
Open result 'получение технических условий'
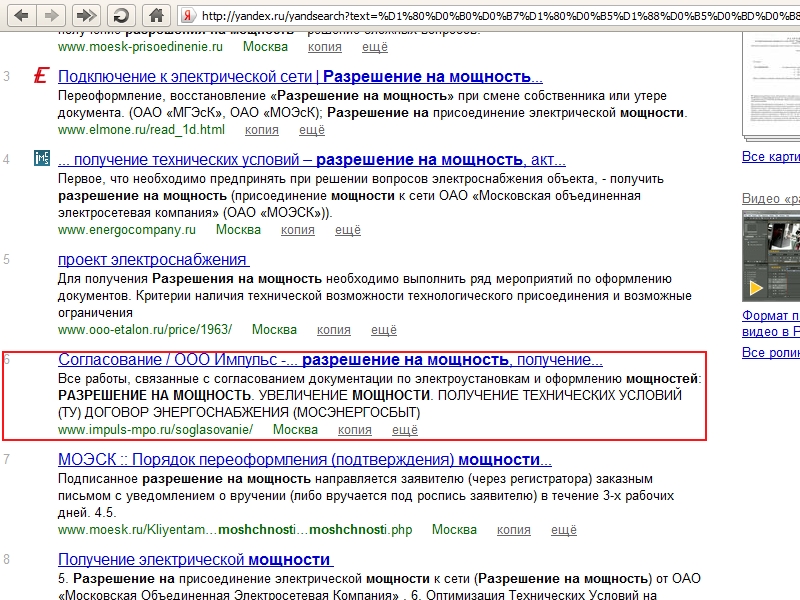[312, 160]
